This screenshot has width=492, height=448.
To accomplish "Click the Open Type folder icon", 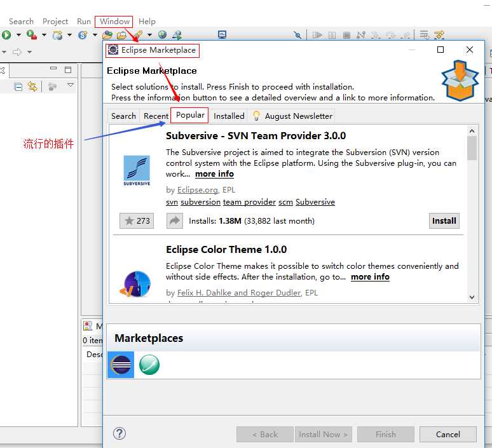I will (107, 35).
